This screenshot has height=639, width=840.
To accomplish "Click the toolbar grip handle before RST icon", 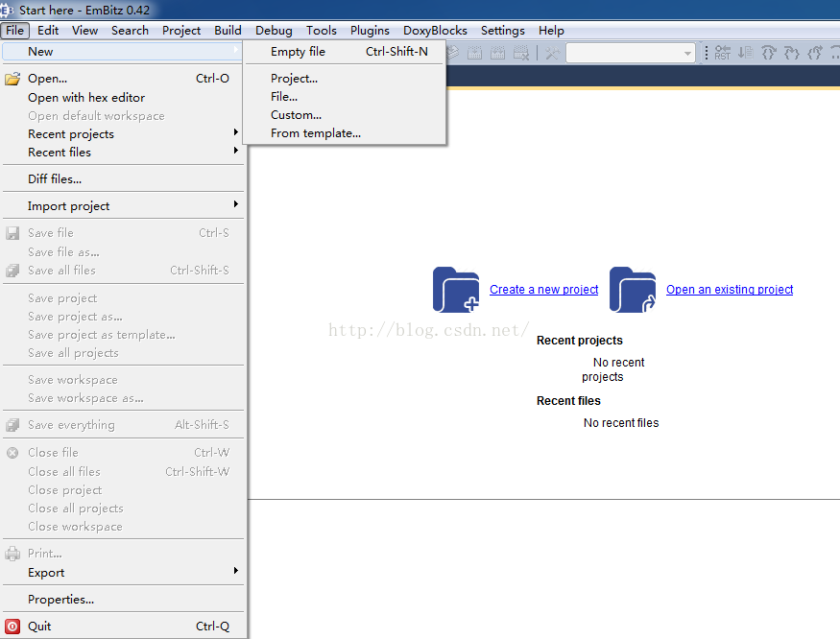I will pyautogui.click(x=707, y=53).
